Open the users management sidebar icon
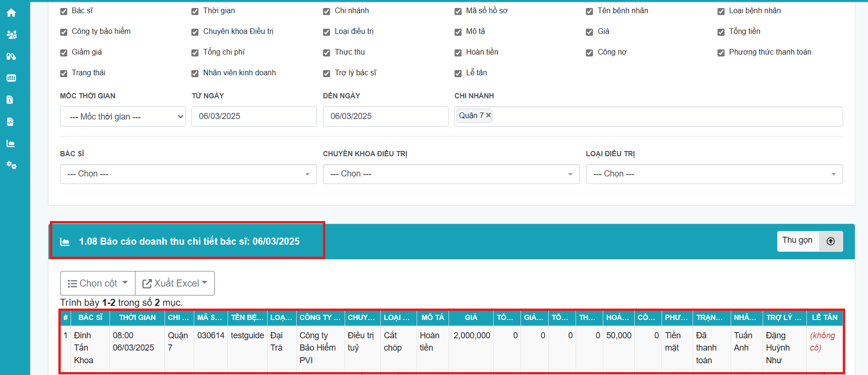The width and height of the screenshot is (868, 375). click(x=11, y=35)
